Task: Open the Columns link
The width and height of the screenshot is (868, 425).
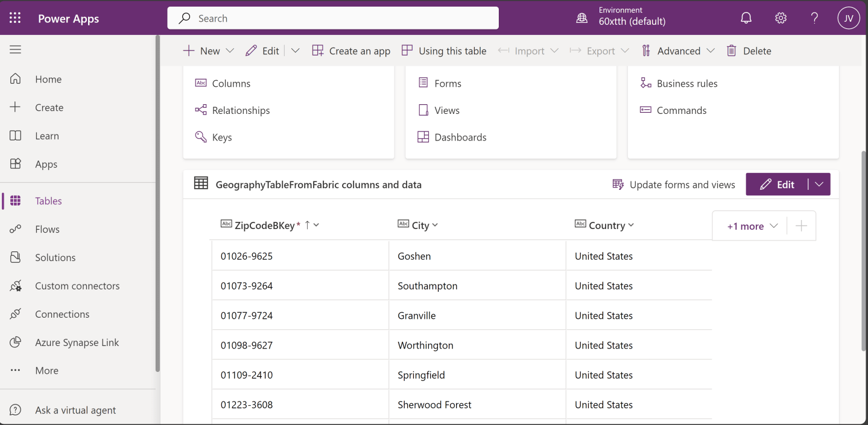Action: point(231,84)
